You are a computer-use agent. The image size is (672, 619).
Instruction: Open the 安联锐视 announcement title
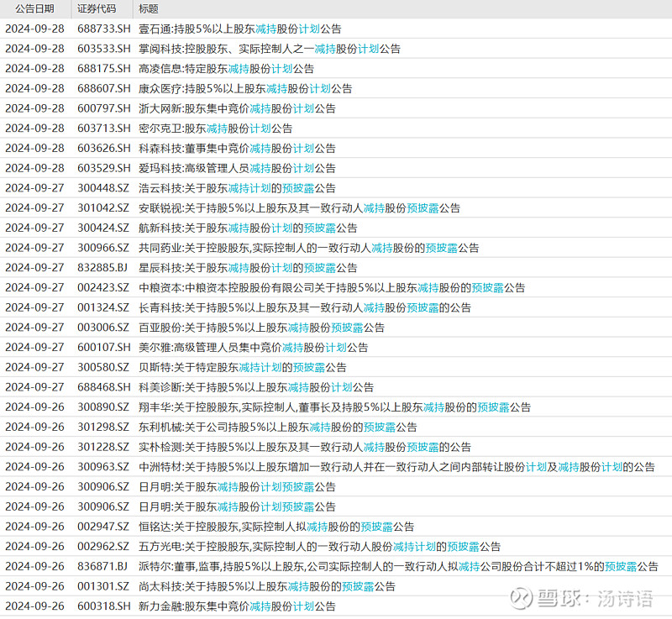299,207
